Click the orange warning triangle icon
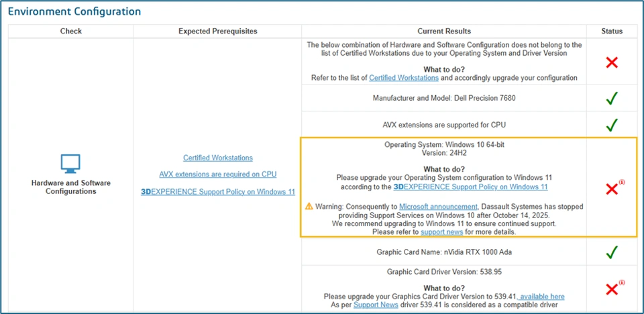The image size is (644, 314). pyautogui.click(x=309, y=207)
